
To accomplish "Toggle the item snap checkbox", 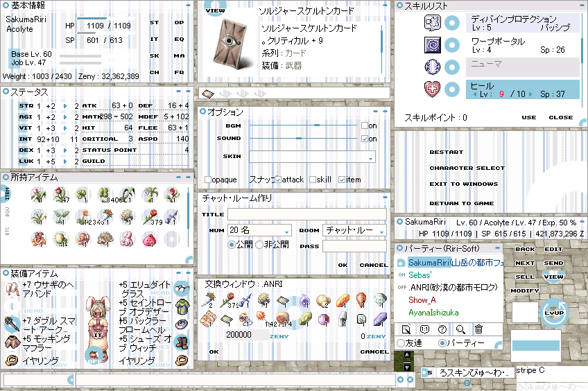I will 342,180.
